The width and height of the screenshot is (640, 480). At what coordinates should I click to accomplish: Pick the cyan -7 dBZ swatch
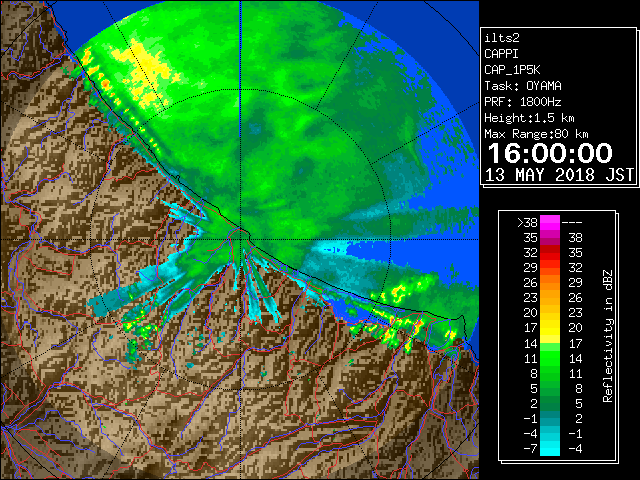tap(550, 449)
